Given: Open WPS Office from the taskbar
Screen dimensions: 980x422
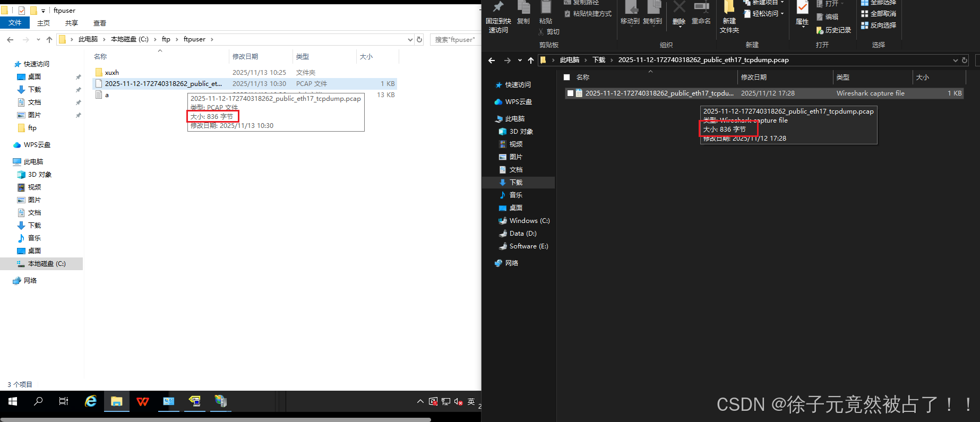Looking at the screenshot, I should click(143, 401).
